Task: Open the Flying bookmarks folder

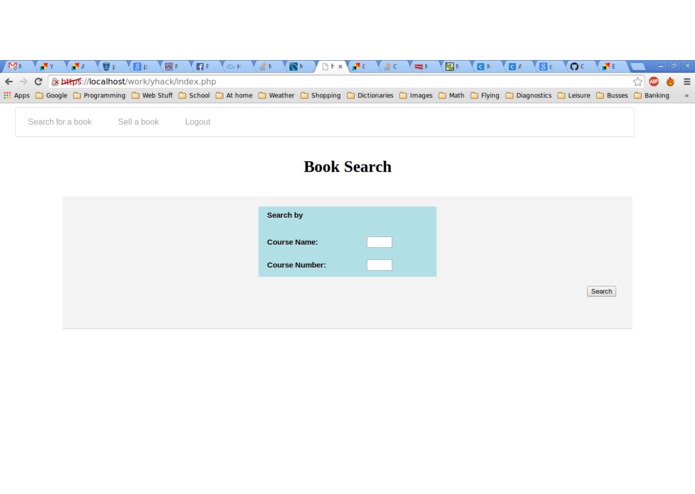Action: point(485,95)
